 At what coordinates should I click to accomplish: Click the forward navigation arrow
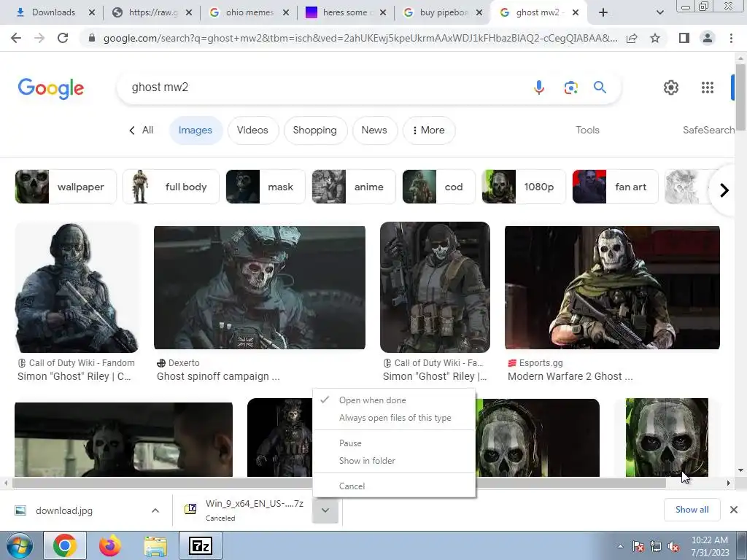click(39, 38)
